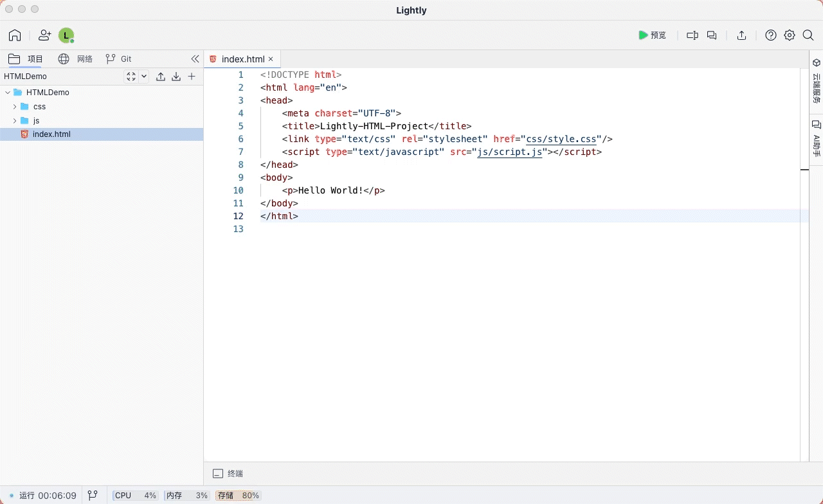Open the dropdown arrow beside focus icon

point(144,76)
